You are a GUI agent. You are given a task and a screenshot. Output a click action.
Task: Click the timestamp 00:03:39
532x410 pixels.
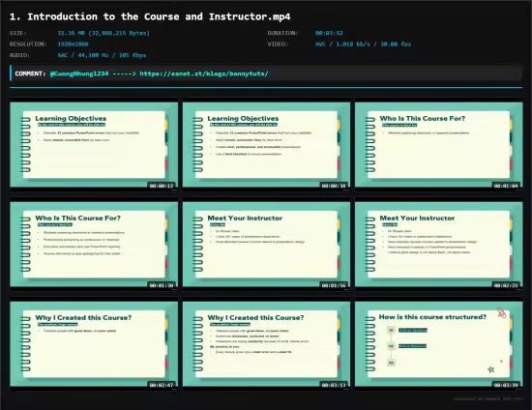(x=506, y=385)
